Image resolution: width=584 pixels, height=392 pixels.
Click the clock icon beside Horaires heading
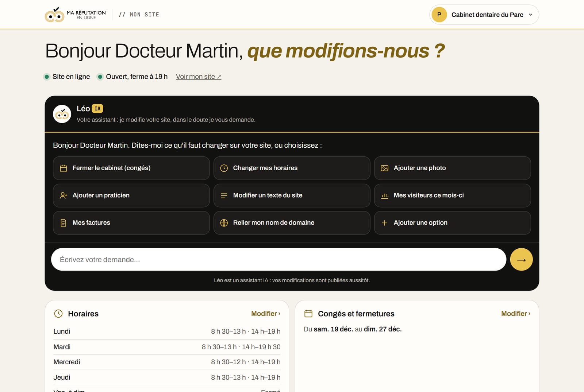tap(58, 314)
